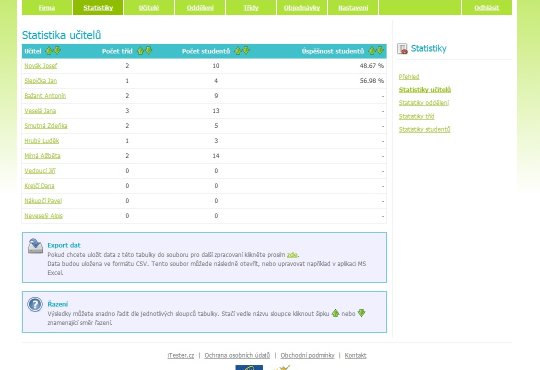Image resolution: width=540 pixels, height=370 pixels.
Task: Switch to the Třídy tab
Action: [251, 8]
